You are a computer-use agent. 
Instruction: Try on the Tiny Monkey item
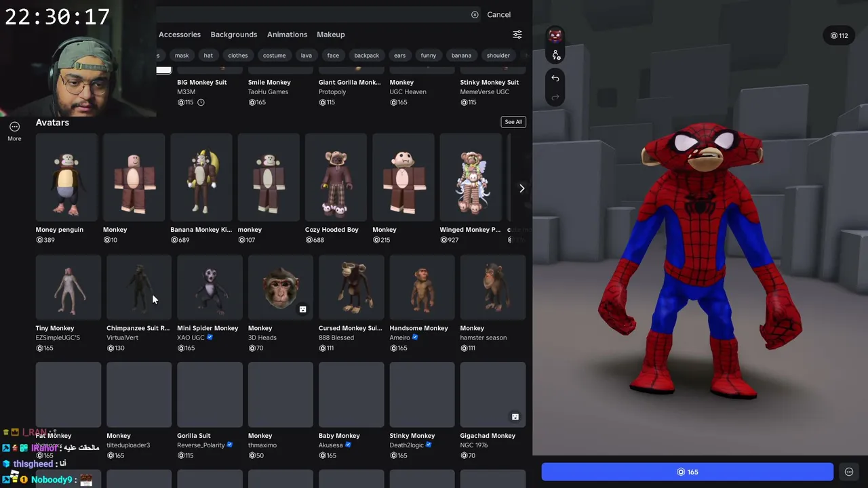pos(68,287)
